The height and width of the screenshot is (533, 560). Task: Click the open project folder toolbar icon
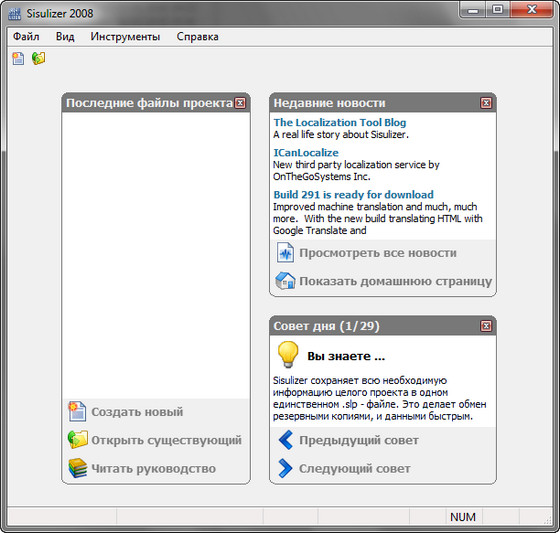coord(39,58)
